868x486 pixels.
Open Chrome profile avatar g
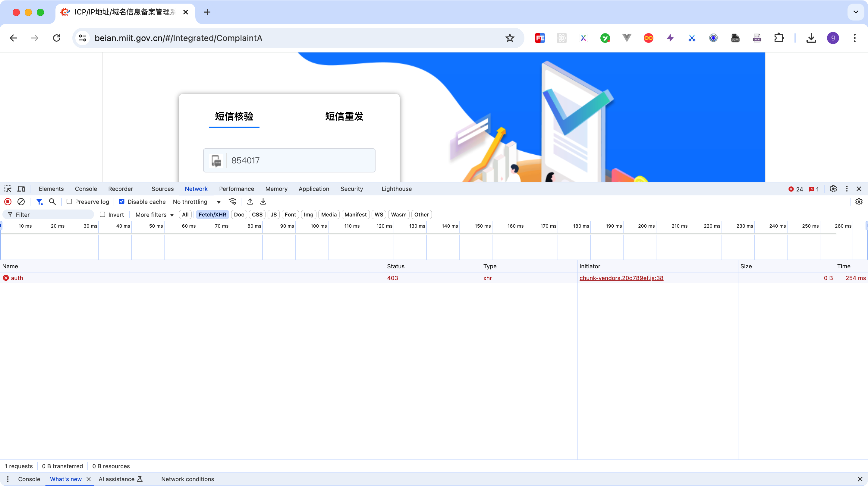833,38
